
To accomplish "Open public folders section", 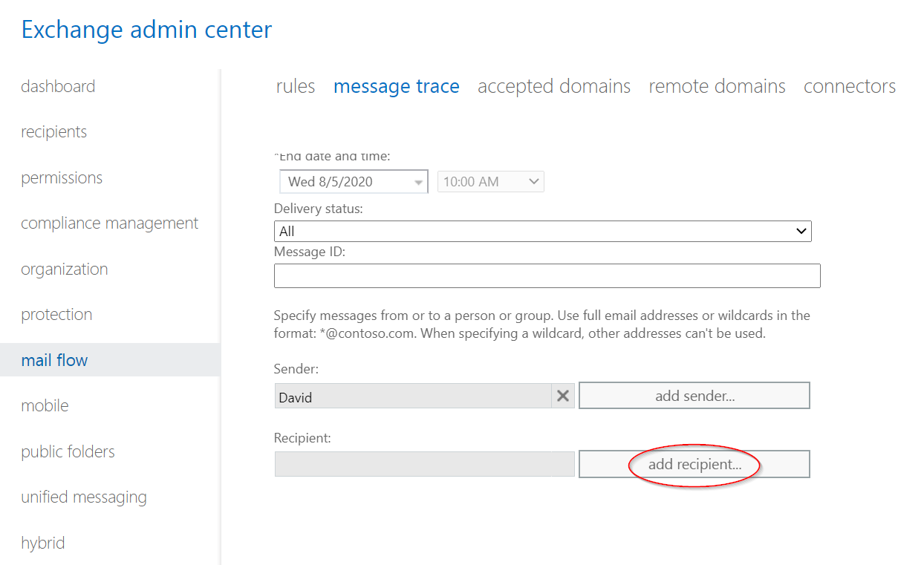I will (x=68, y=451).
